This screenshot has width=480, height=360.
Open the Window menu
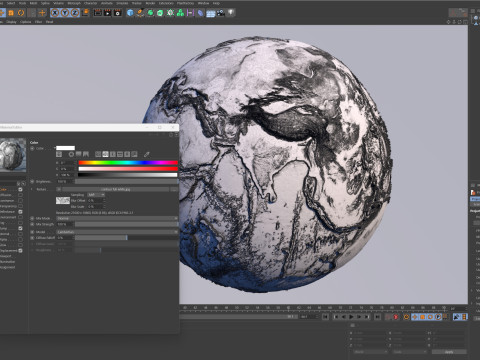203,3
